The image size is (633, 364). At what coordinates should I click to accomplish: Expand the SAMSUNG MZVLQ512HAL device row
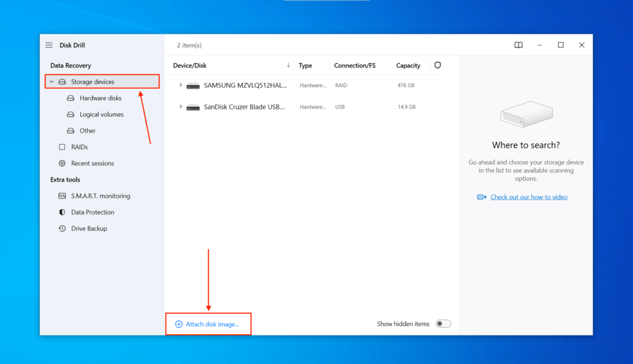tap(180, 85)
